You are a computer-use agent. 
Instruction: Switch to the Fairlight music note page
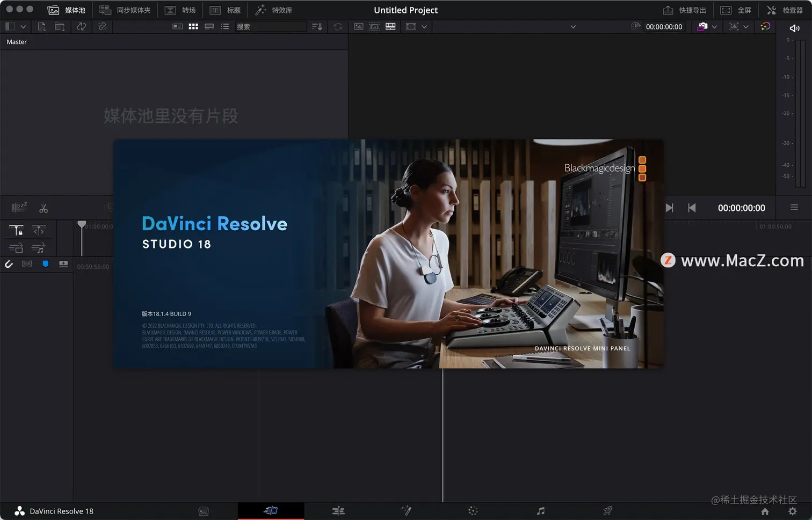(541, 511)
